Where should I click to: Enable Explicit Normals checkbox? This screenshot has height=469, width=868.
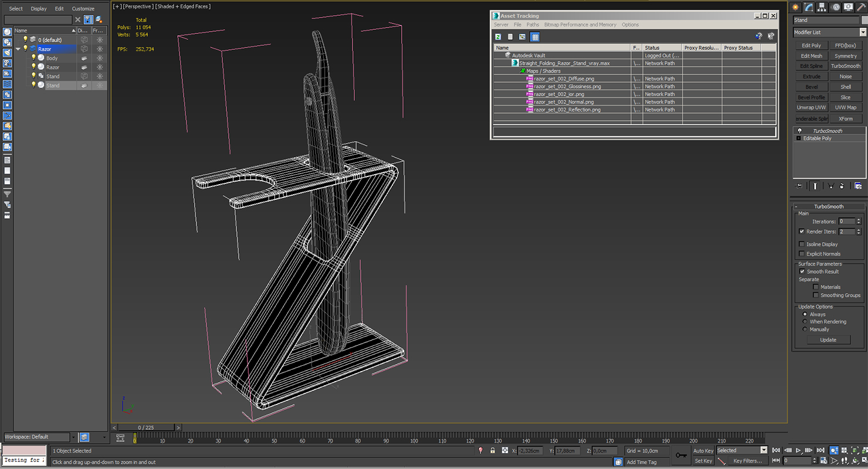click(802, 254)
